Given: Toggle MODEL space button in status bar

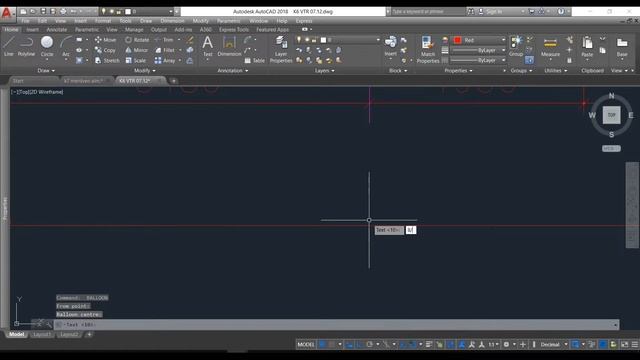Looking at the screenshot, I should pos(306,344).
